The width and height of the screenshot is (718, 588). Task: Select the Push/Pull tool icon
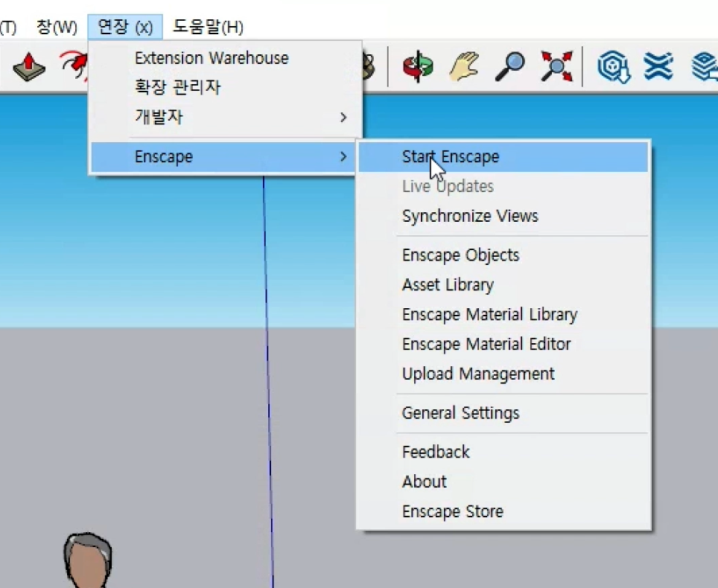point(29,67)
